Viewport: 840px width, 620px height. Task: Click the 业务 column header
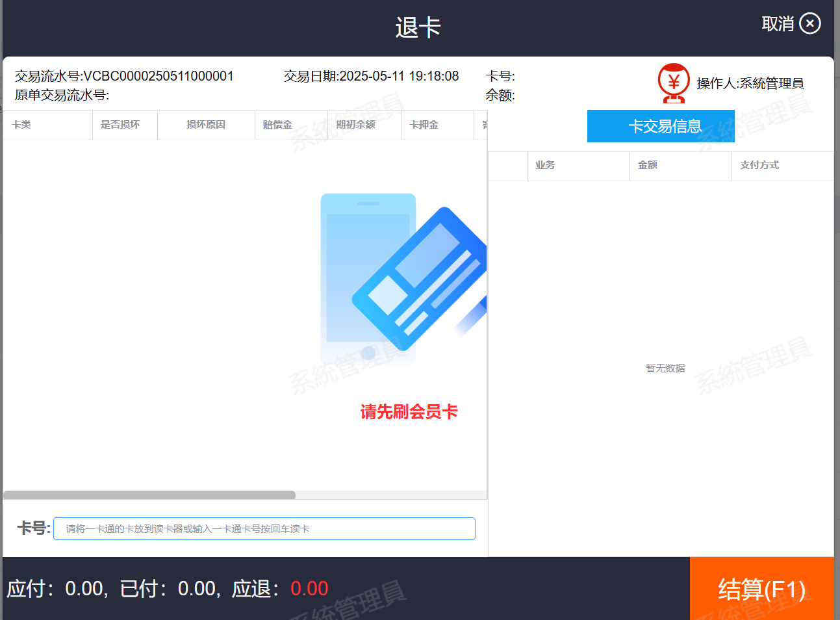pos(545,165)
